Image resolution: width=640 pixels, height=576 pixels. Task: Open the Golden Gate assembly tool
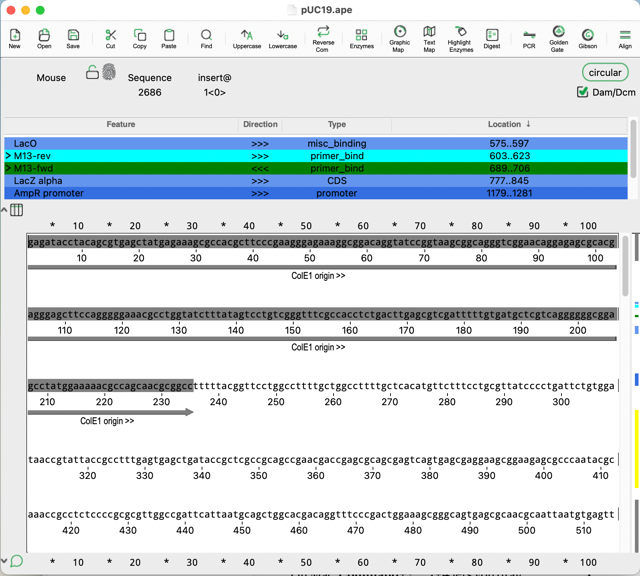(x=558, y=39)
